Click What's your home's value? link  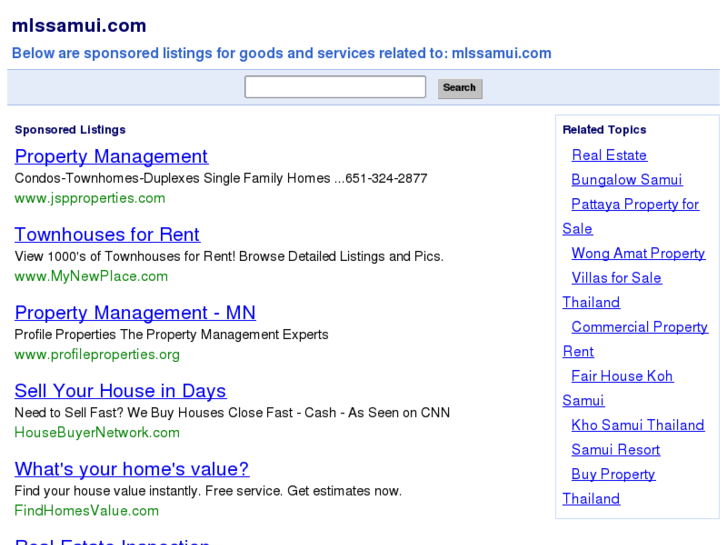pyautogui.click(x=131, y=469)
